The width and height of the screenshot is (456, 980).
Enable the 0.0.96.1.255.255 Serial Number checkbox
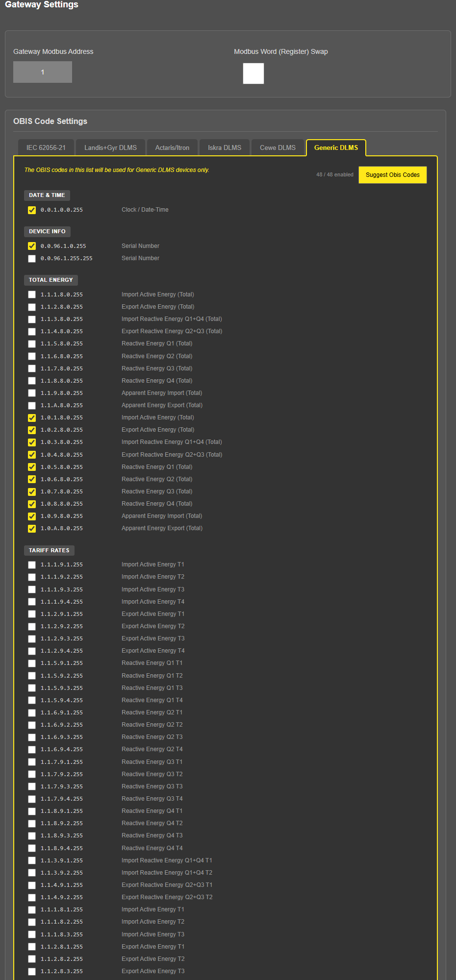click(32, 259)
